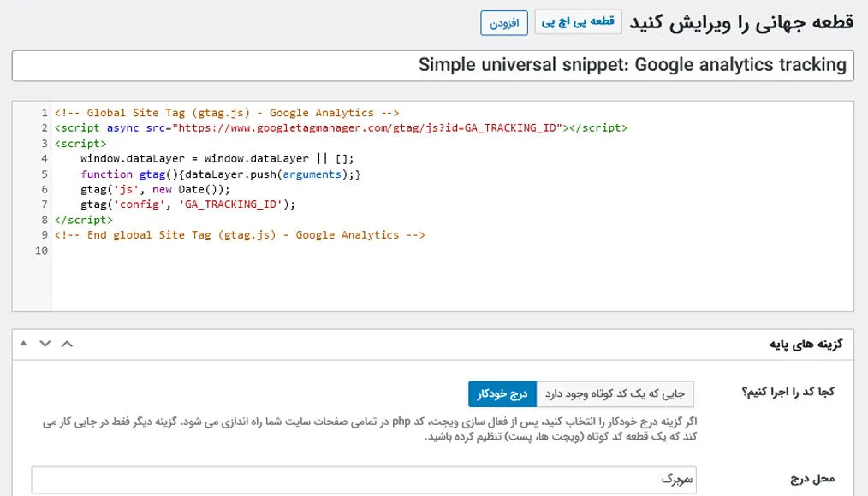Select جایی که یک کد کوتاه وجود دارد option

[615, 393]
